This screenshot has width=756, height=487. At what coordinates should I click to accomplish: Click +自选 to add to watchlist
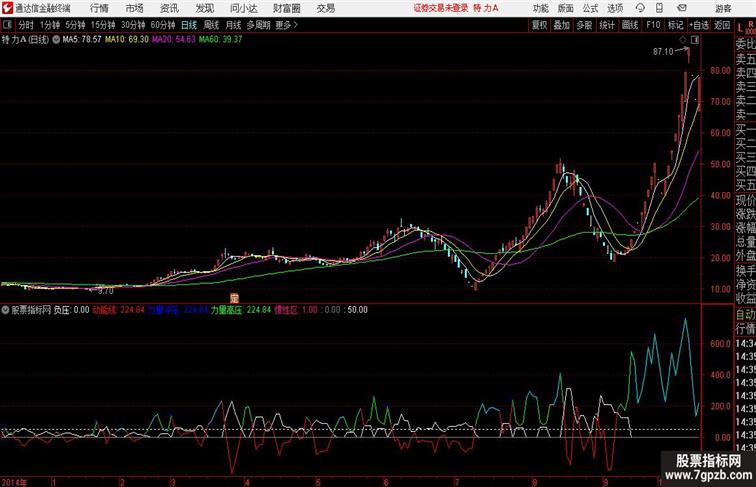click(x=699, y=25)
